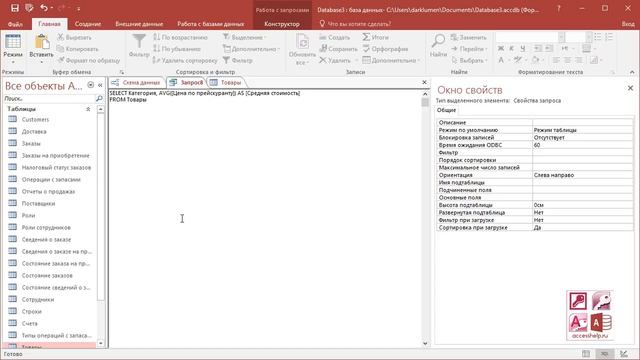The width and height of the screenshot is (640, 360).
Task: Open the font name combo box
Action: point(530,38)
